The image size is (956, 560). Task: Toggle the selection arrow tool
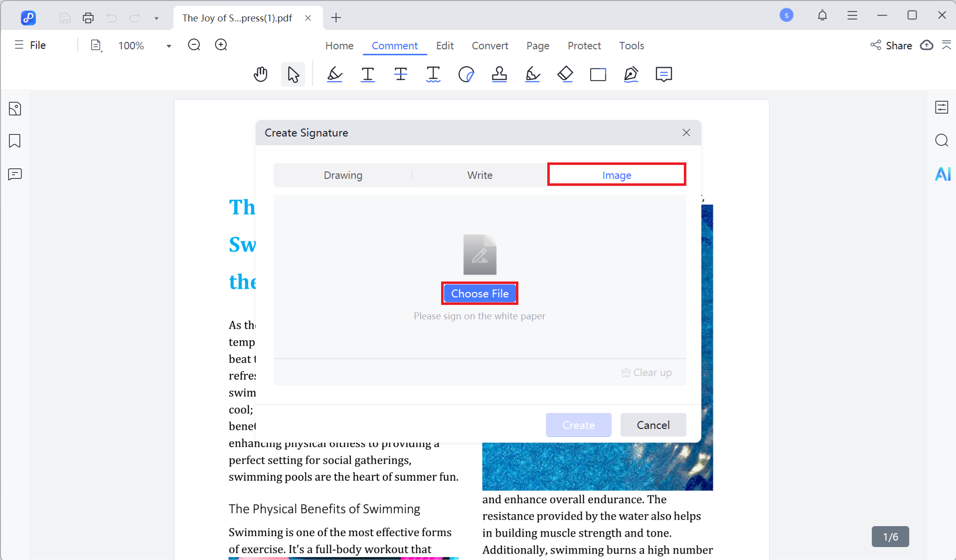[x=293, y=74]
